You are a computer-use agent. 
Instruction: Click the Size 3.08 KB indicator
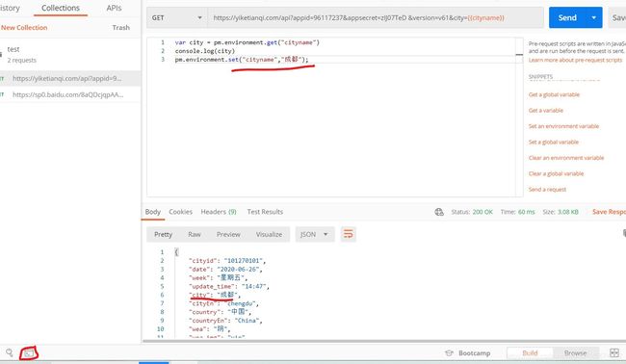(x=561, y=212)
